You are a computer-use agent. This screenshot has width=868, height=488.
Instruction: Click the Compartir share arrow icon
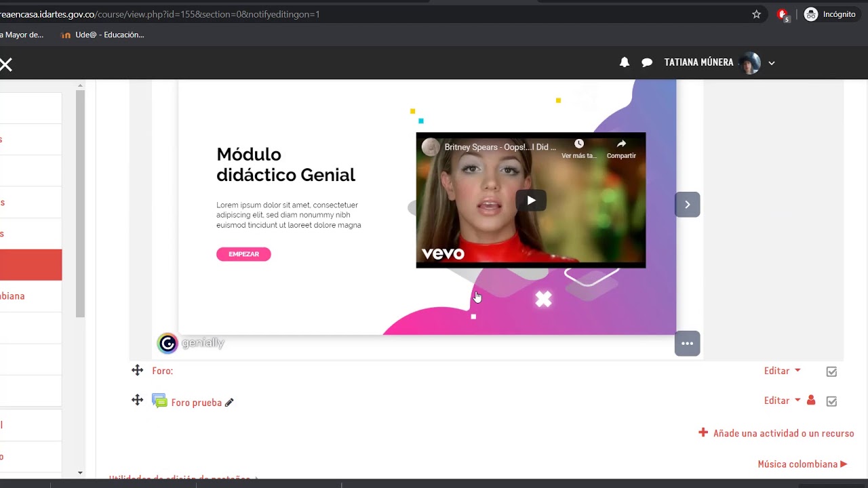coord(621,144)
